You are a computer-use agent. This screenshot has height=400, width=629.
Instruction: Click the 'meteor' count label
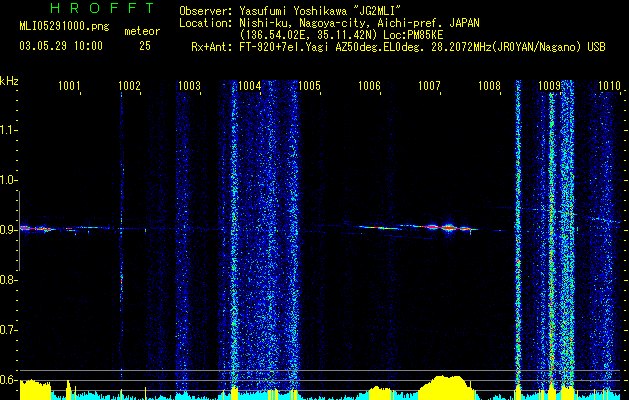[x=142, y=31]
